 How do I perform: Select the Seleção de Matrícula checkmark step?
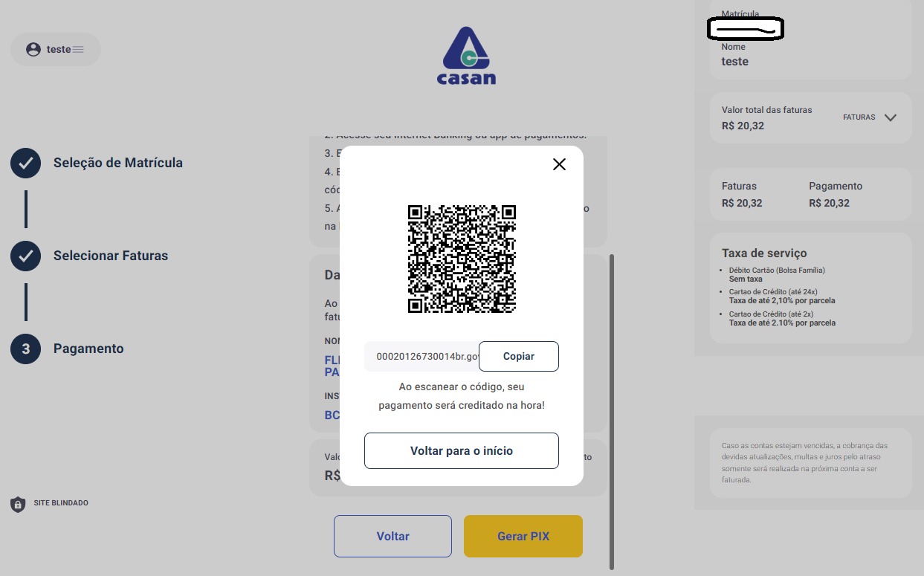tap(25, 163)
